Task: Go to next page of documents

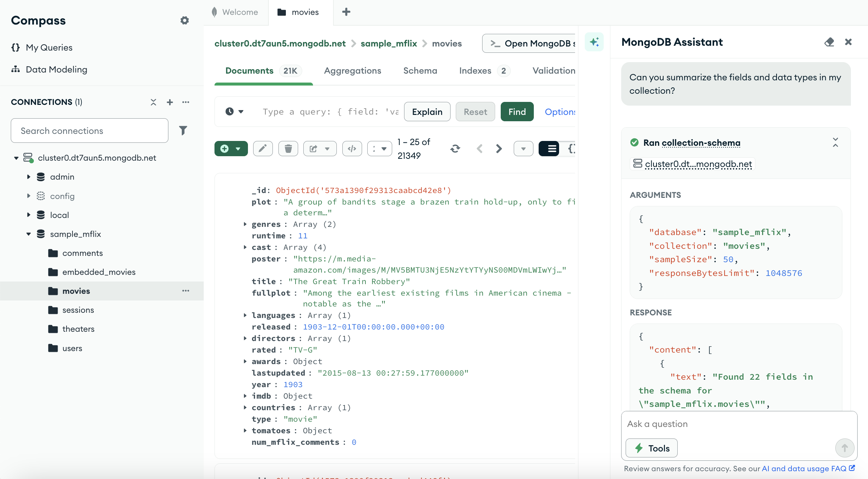Action: (x=499, y=149)
